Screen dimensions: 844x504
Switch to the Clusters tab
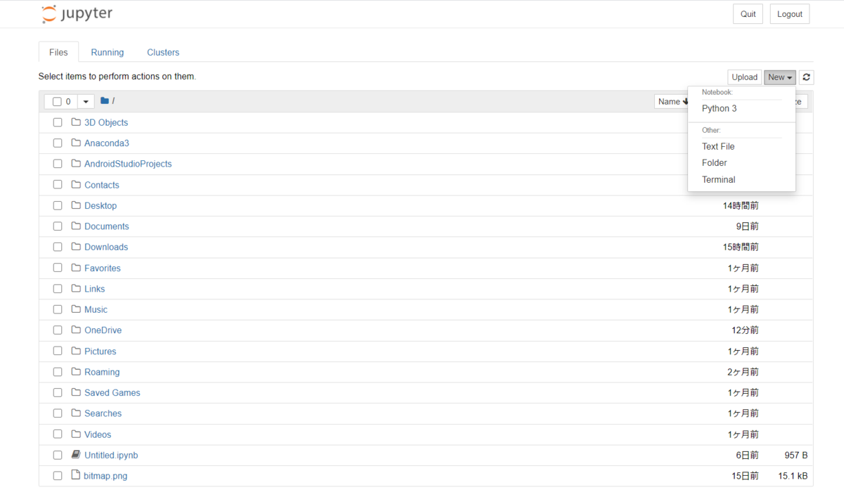[163, 52]
